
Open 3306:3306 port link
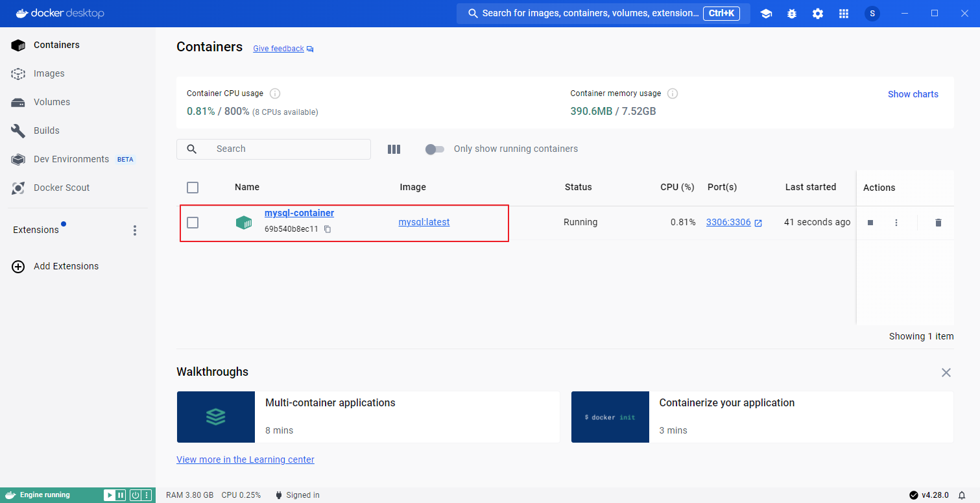point(728,222)
